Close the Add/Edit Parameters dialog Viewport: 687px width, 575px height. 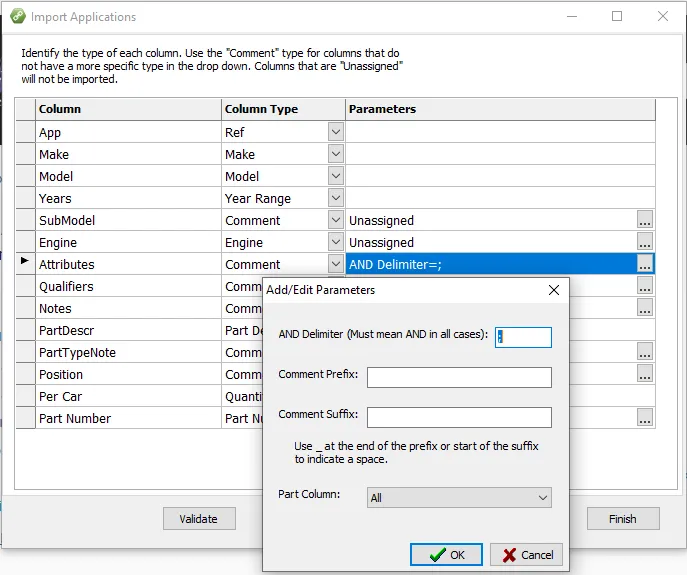(554, 290)
